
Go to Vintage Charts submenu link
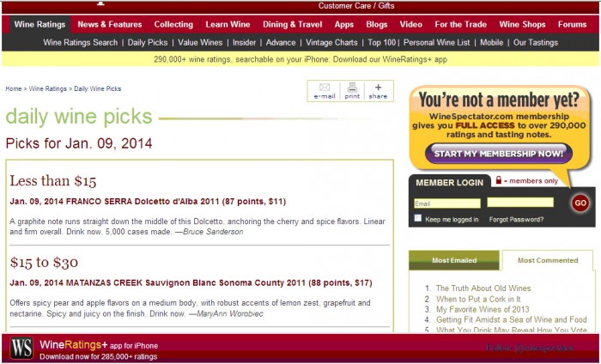pos(331,43)
